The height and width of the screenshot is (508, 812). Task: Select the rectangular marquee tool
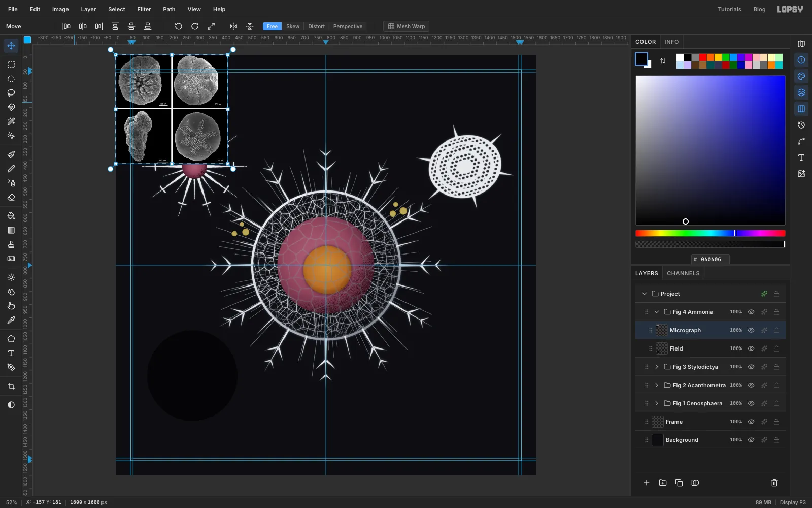11,65
